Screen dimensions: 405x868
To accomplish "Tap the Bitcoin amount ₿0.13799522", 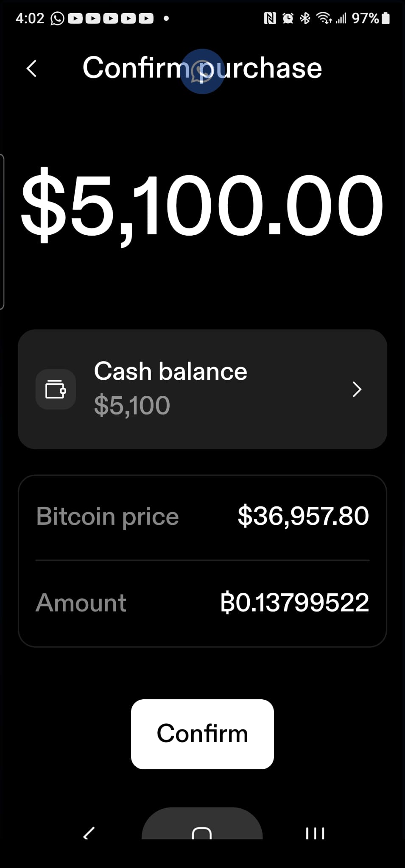I will coord(294,602).
